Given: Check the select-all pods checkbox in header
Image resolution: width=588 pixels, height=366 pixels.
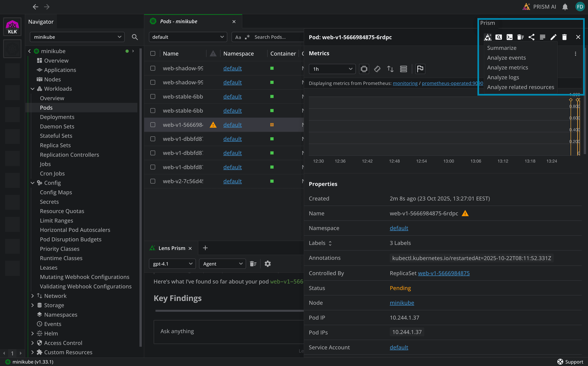Looking at the screenshot, I should (x=153, y=53).
